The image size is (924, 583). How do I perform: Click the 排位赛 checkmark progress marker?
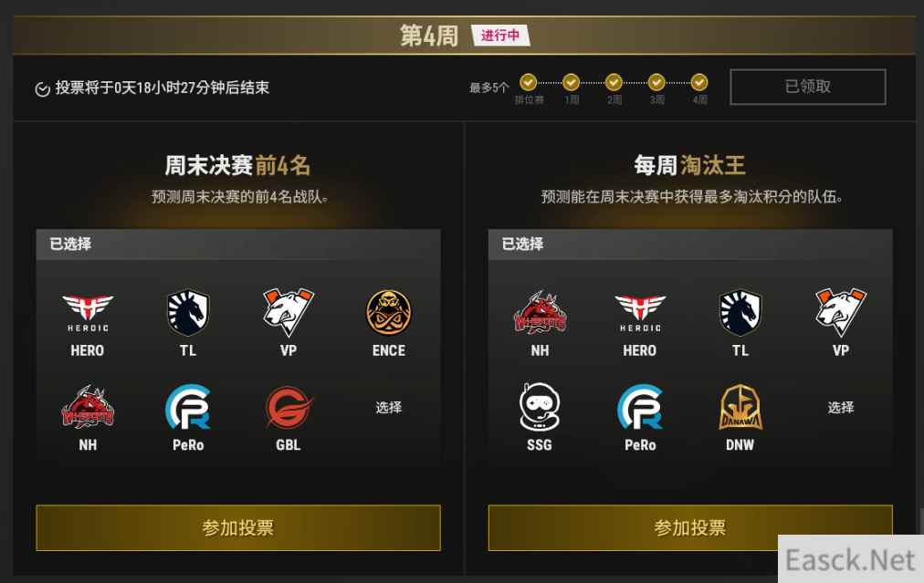click(x=528, y=82)
